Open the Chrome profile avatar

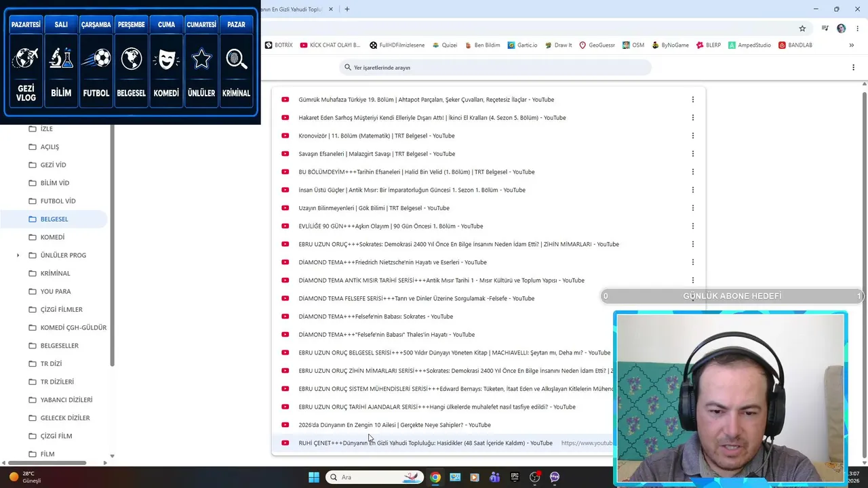coord(842,28)
